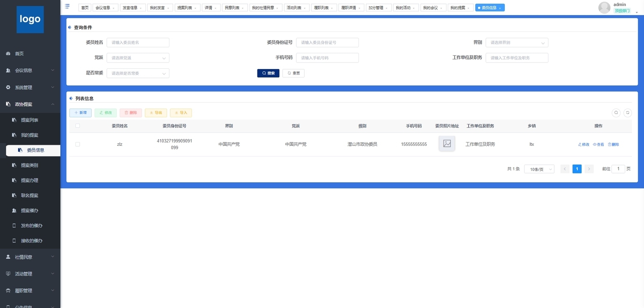Image resolution: width=644 pixels, height=308 pixels.
Task: Expand the 系统管理 sidebar menu
Action: tap(53, 88)
